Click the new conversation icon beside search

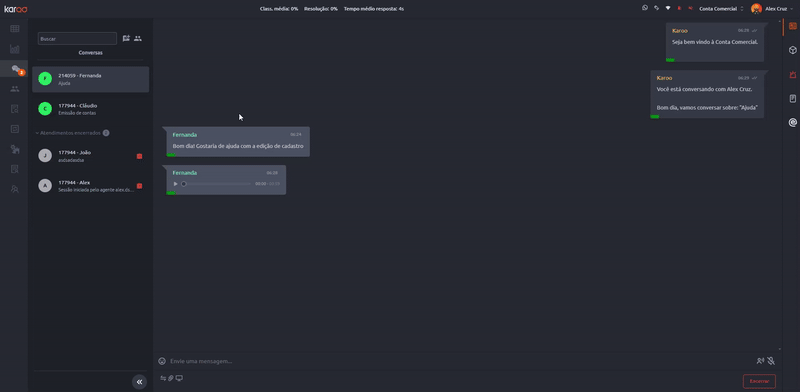[x=126, y=38]
